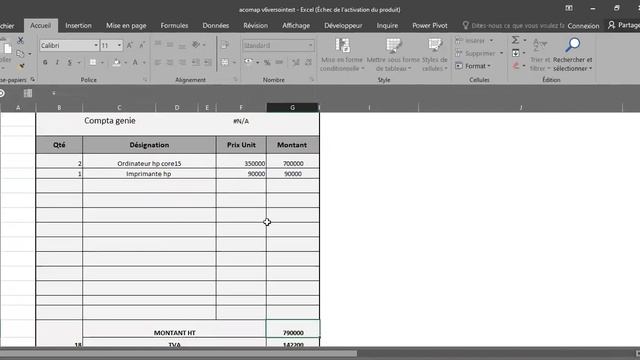Screen dimensions: 640x360
Task: Select column F header
Action: tap(241, 107)
